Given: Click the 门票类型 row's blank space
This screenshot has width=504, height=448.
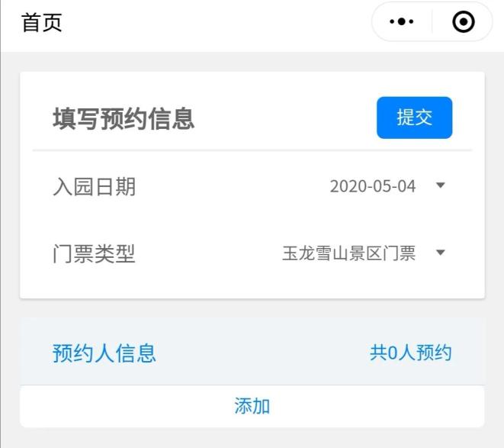Looking at the screenshot, I should [x=209, y=253].
